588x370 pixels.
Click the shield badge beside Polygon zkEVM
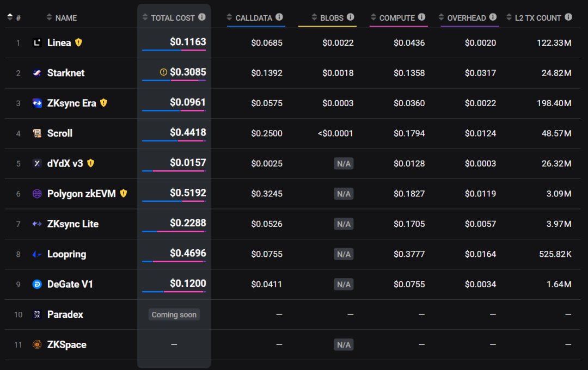click(x=124, y=193)
